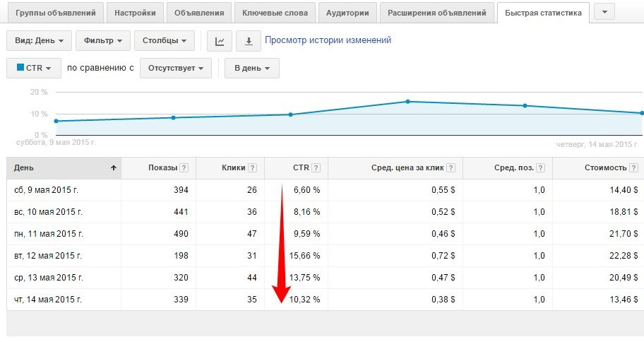
Task: Open help icon next to Сред. цена за клик
Action: [x=451, y=167]
